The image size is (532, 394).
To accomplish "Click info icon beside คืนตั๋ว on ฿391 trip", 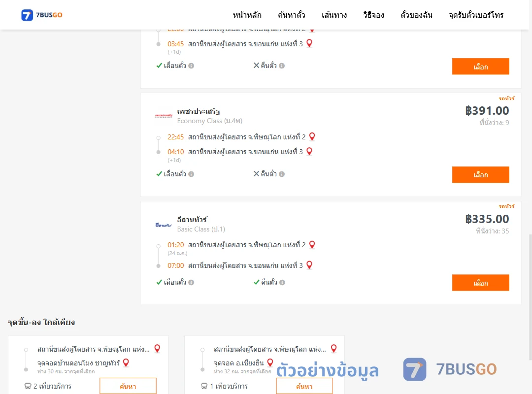I will point(282,174).
